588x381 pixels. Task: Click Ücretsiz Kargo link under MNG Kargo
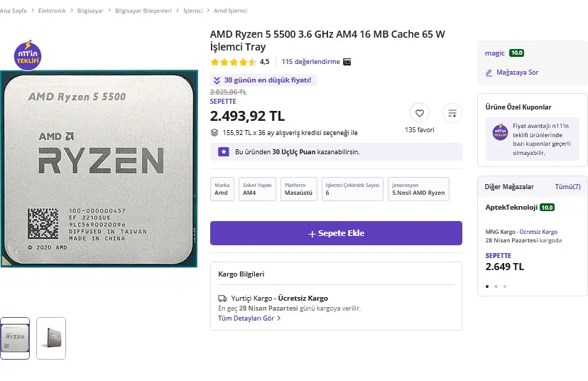[538, 232]
